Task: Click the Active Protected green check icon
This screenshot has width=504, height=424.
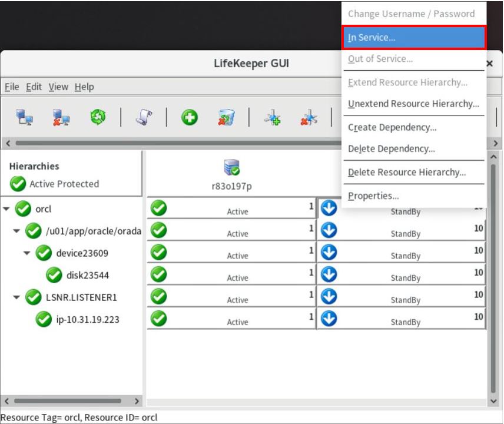Action: pos(18,184)
